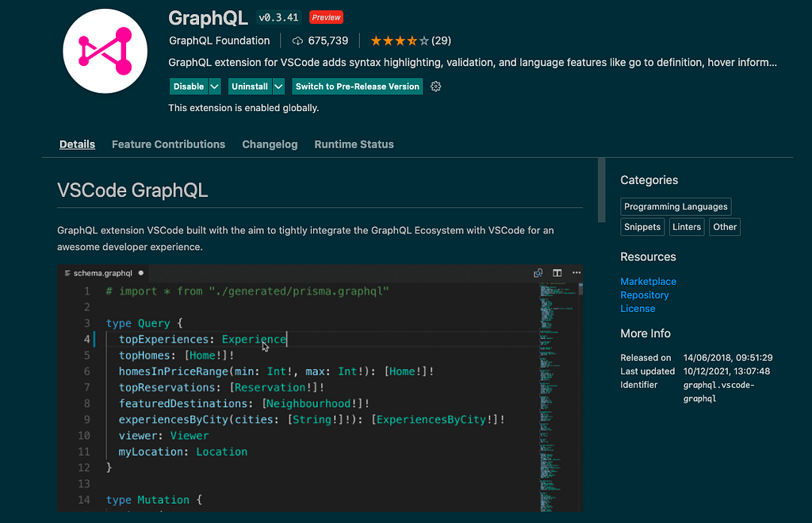812x523 pixels.
Task: Click the Other category tag
Action: [725, 226]
